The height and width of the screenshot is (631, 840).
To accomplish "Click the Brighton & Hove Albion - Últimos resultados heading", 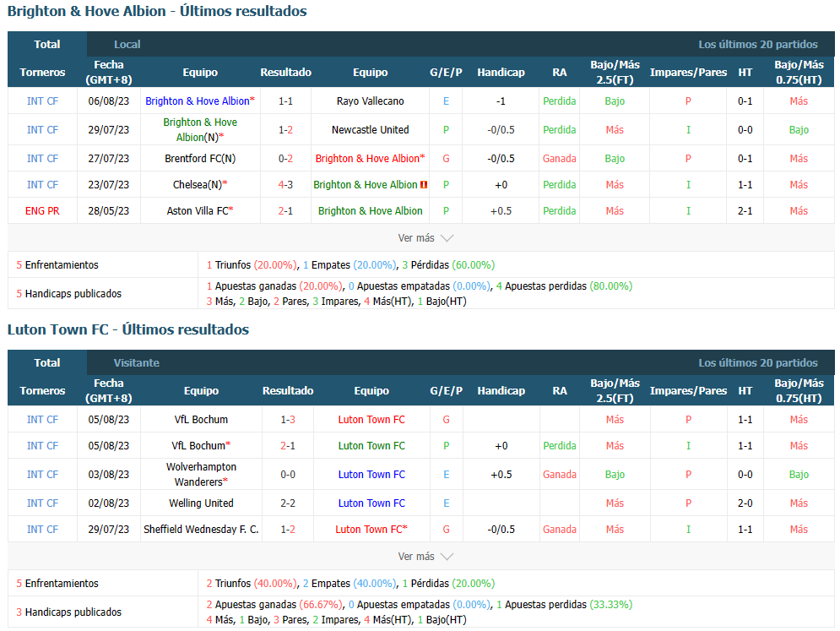I will [x=157, y=11].
